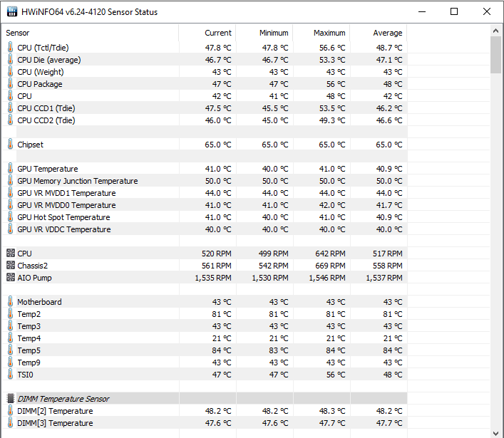
Task: Click thermometer icon beside DIMM[2] Temperature
Action: [10, 411]
